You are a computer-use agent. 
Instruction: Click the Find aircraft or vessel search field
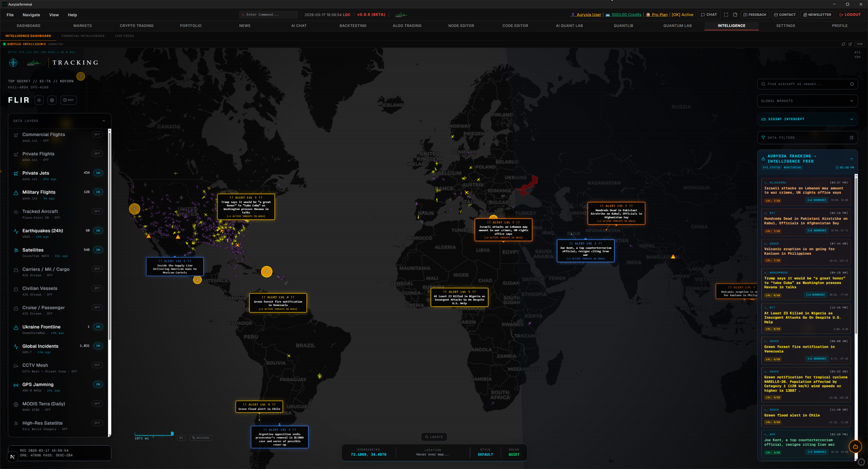coord(807,84)
